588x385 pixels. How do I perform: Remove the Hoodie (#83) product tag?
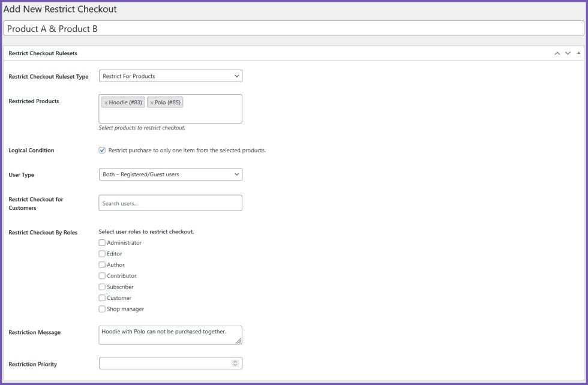(106, 103)
